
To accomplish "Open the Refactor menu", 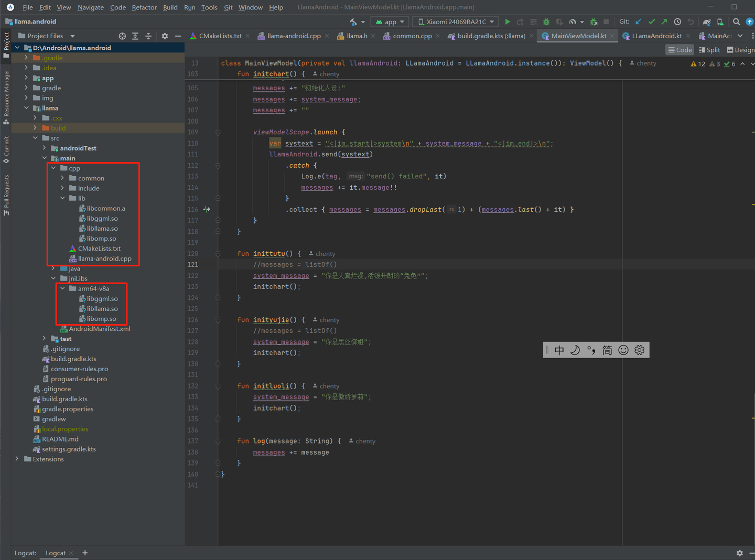I will (x=144, y=7).
